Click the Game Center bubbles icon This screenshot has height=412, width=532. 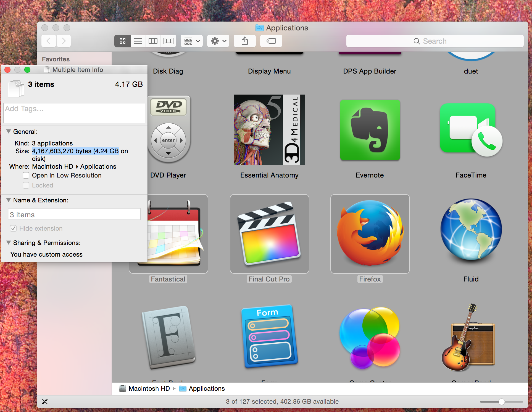[370, 338]
